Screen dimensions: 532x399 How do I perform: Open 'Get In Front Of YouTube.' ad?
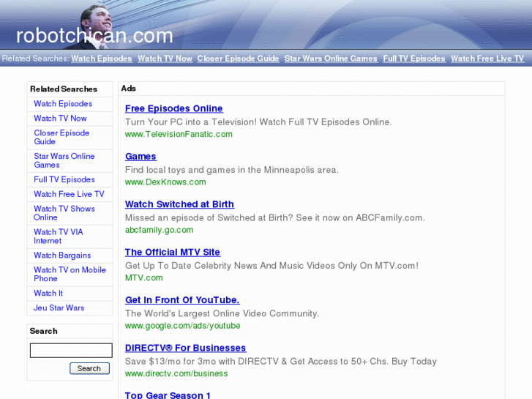(x=182, y=300)
